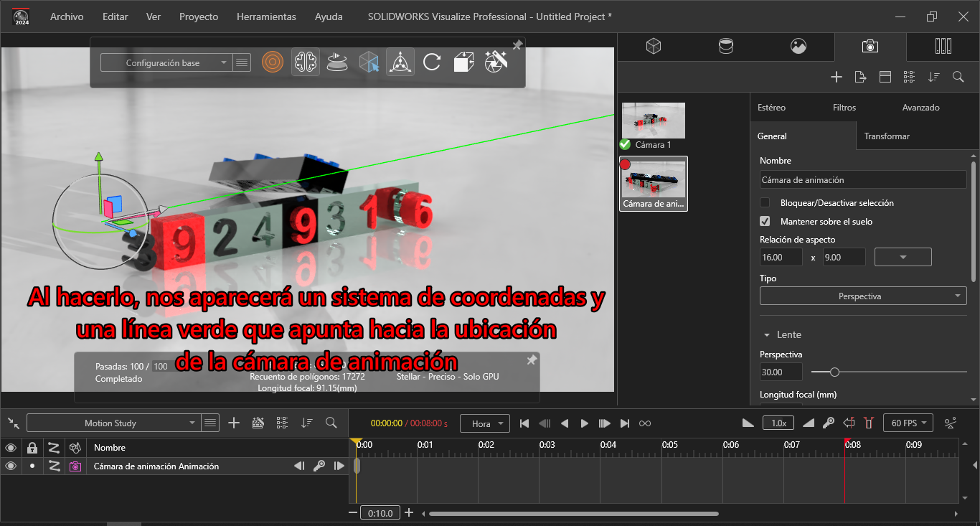Open the Appearances tab with the paint bucket icon
Viewport: 980px width, 526px height.
[x=726, y=47]
